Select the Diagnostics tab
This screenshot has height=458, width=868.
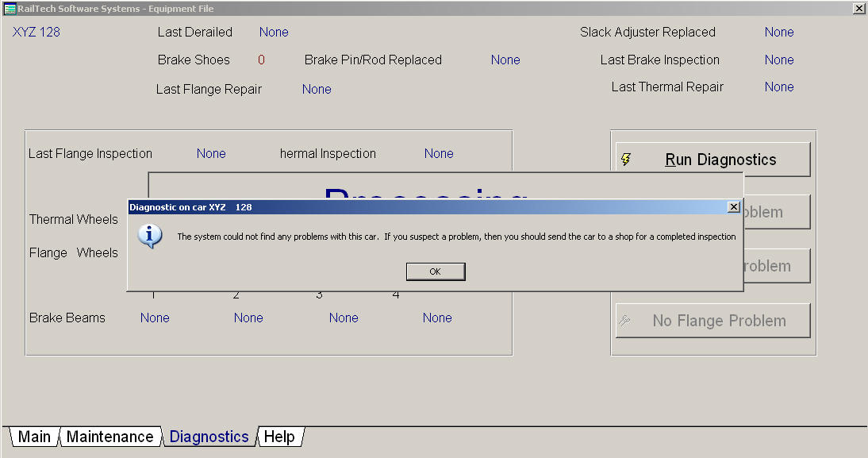click(x=209, y=437)
